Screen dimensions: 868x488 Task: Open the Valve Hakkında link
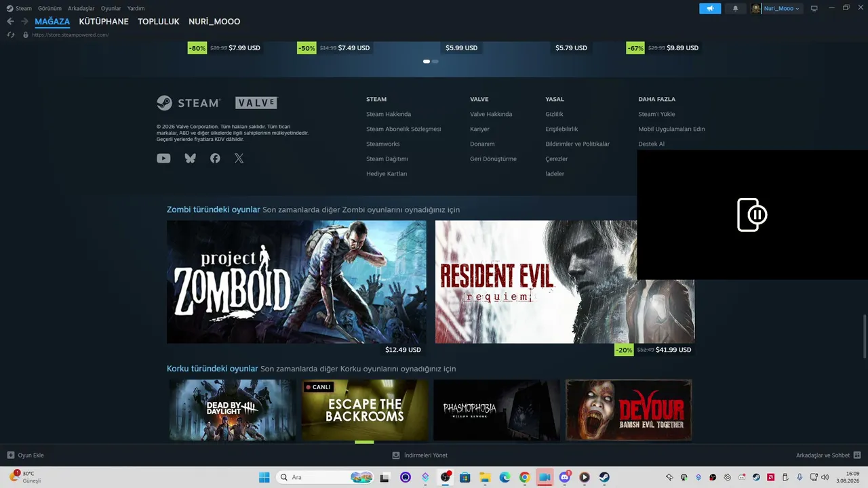[491, 114]
